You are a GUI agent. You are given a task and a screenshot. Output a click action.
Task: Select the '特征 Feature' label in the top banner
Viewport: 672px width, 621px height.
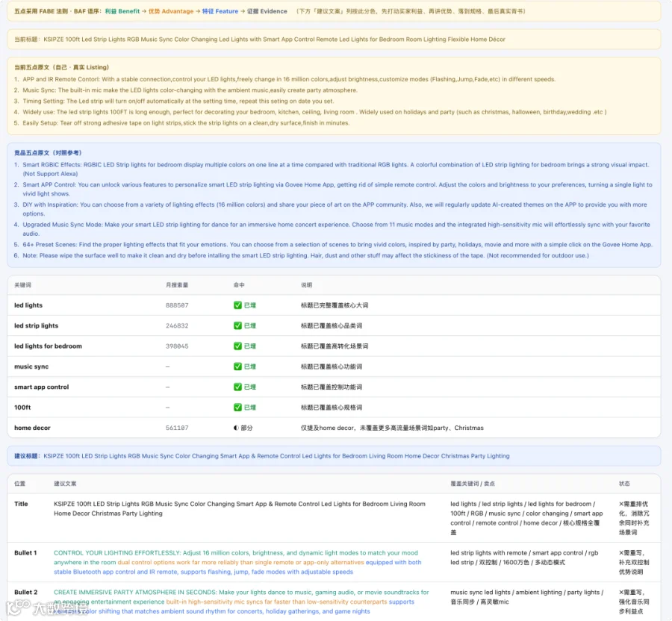point(220,11)
